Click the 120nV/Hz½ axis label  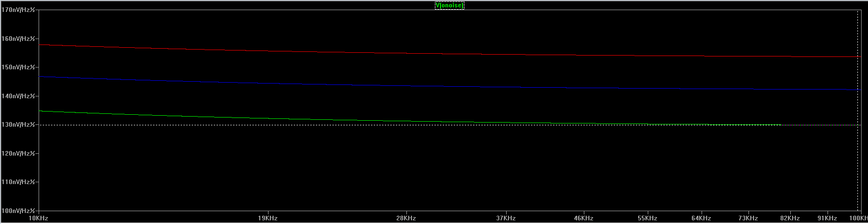[x=18, y=153]
